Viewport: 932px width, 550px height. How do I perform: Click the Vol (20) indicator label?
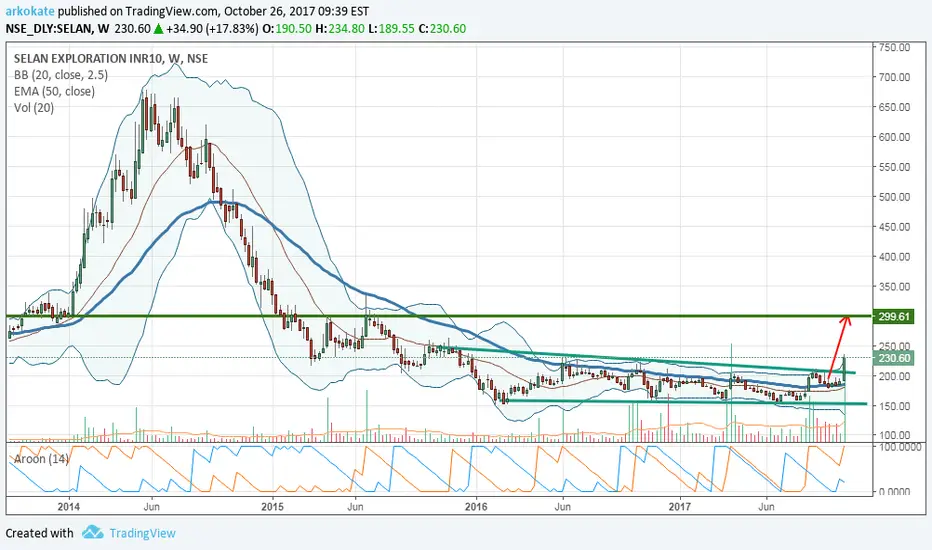[34, 108]
